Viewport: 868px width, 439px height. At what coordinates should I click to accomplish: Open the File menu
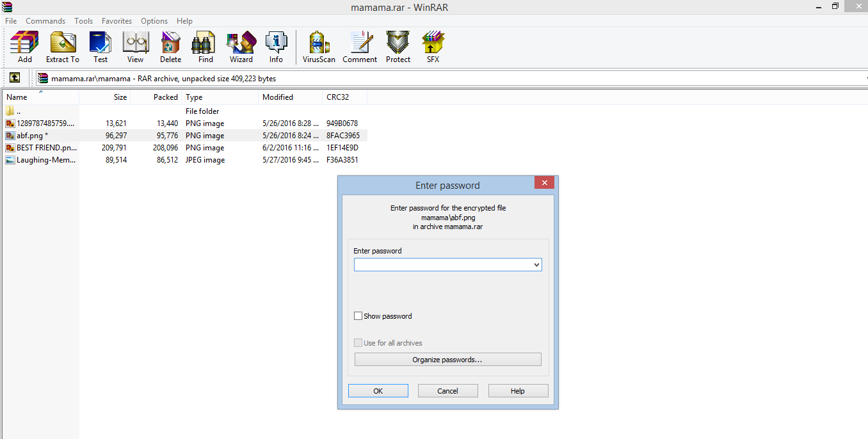pos(11,21)
